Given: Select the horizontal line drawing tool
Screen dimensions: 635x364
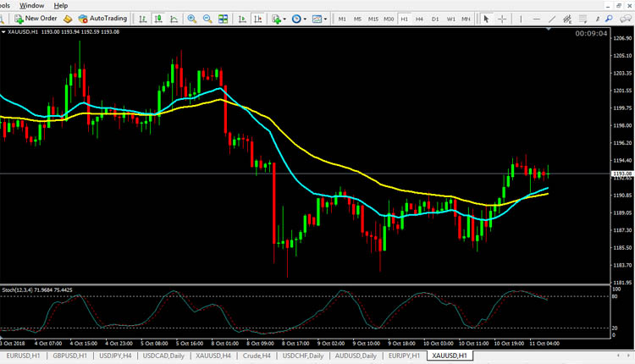Looking at the screenshot, I should [536, 19].
